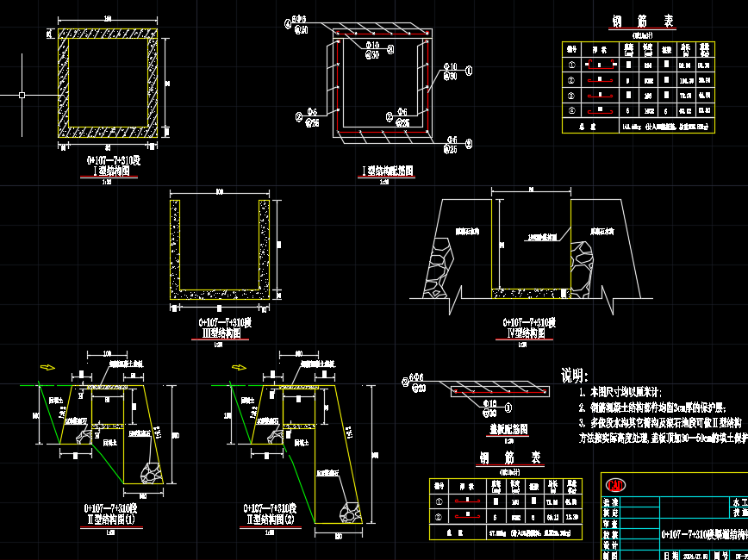748x560 pixels.
Task: Click the 回填土 label under Ⅱ型结构图(1) culvert
Action: click(109, 444)
